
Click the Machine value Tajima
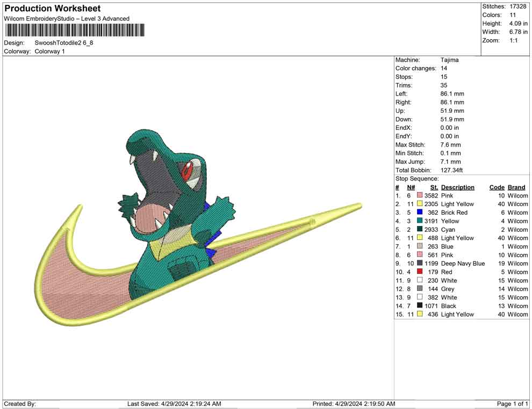click(x=449, y=60)
